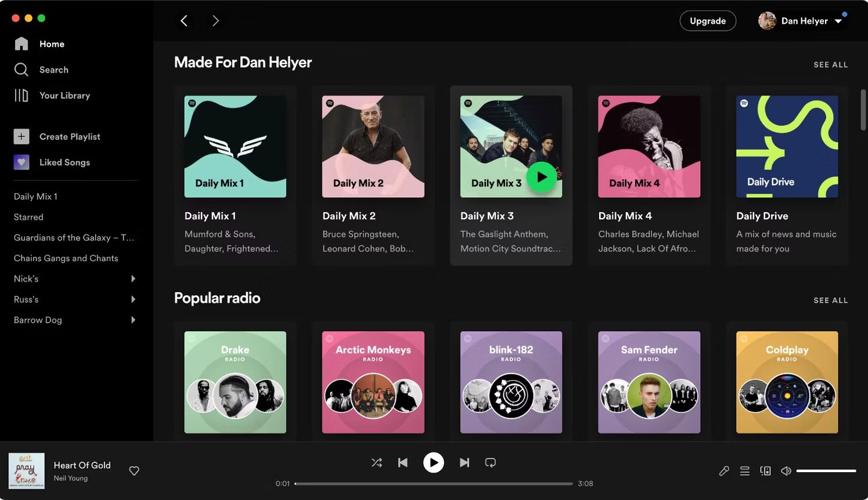Open Daily Mix 1 sidebar playlist
Screen dimensions: 868x500
tap(35, 197)
